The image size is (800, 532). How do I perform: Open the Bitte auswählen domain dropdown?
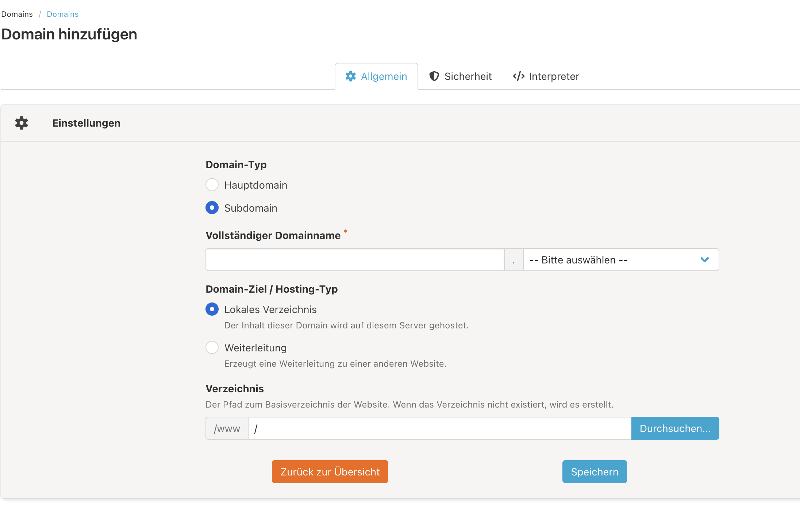621,260
